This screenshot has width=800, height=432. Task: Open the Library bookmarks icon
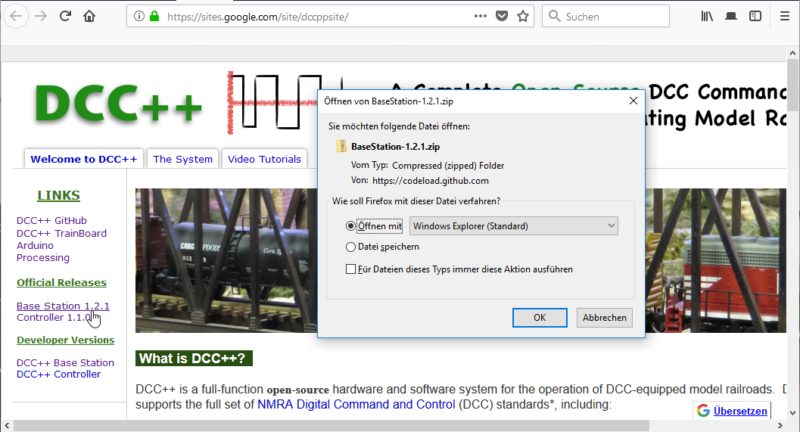[x=707, y=16]
